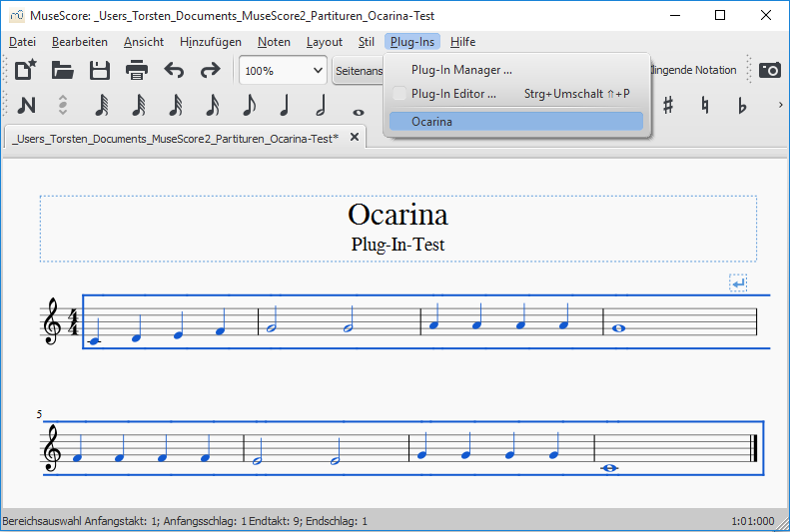Print the score using printer icon
This screenshot has height=532, width=790.
(x=137, y=70)
